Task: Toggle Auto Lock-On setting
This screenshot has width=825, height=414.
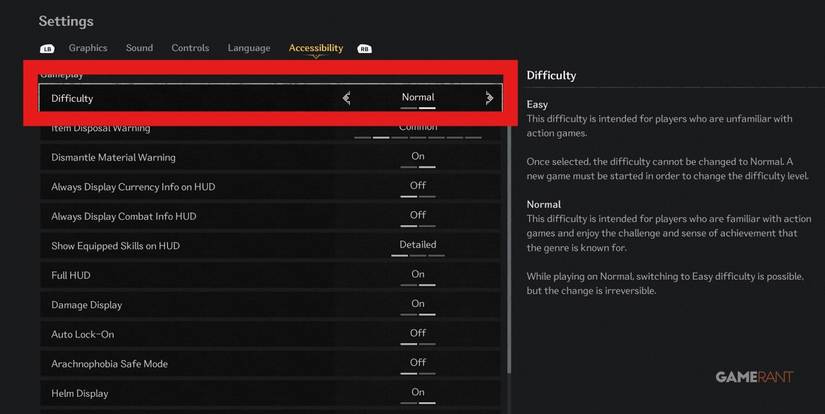Action: 418,334
